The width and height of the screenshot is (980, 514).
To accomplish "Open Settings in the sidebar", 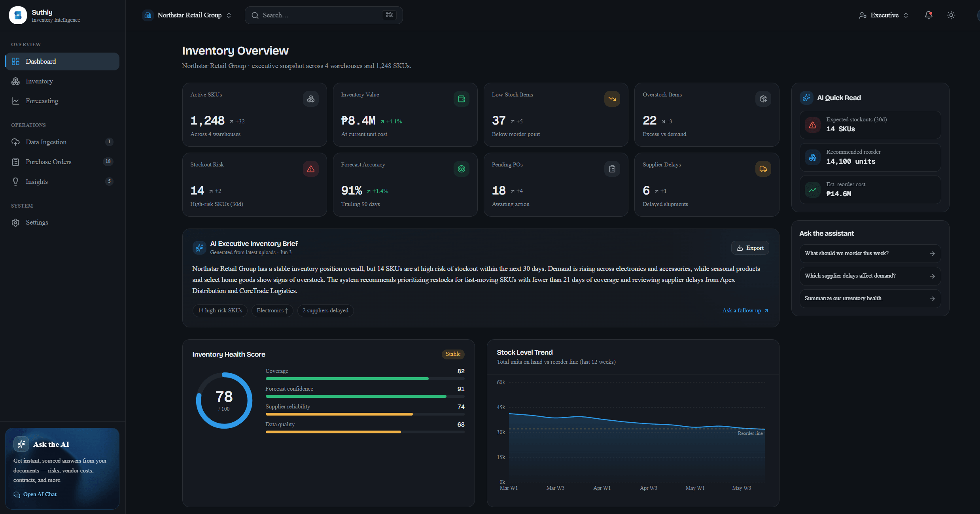I will point(62,223).
